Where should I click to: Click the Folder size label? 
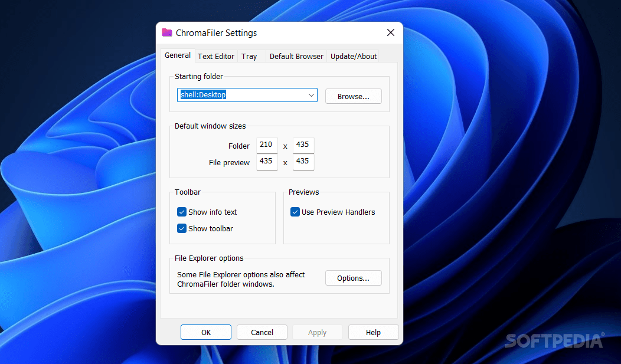239,146
